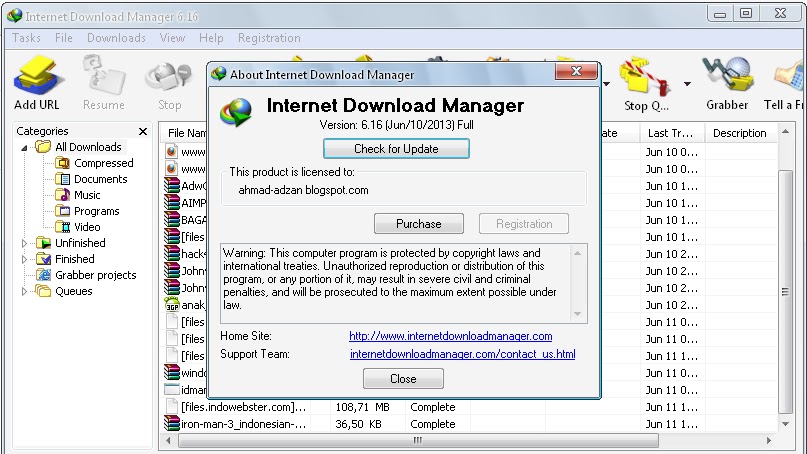Click the Queues folder icon
Screen dimensions: 807x454
coord(43,291)
